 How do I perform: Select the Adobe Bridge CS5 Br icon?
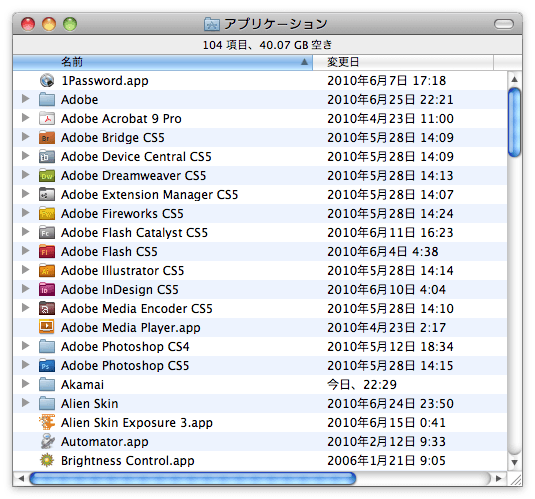[x=47, y=138]
